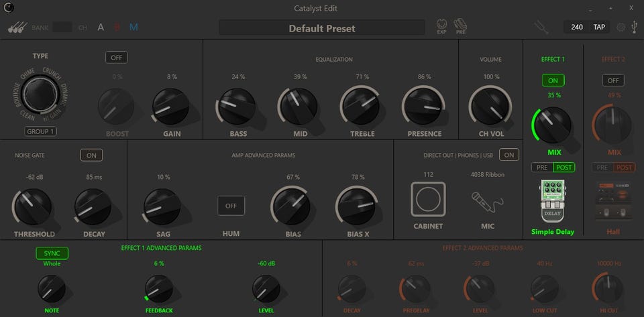
Task: Click the Effect 2 DECAY knob
Action: (x=352, y=289)
